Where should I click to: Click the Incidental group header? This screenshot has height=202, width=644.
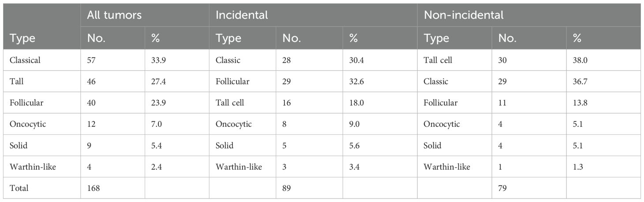point(241,15)
